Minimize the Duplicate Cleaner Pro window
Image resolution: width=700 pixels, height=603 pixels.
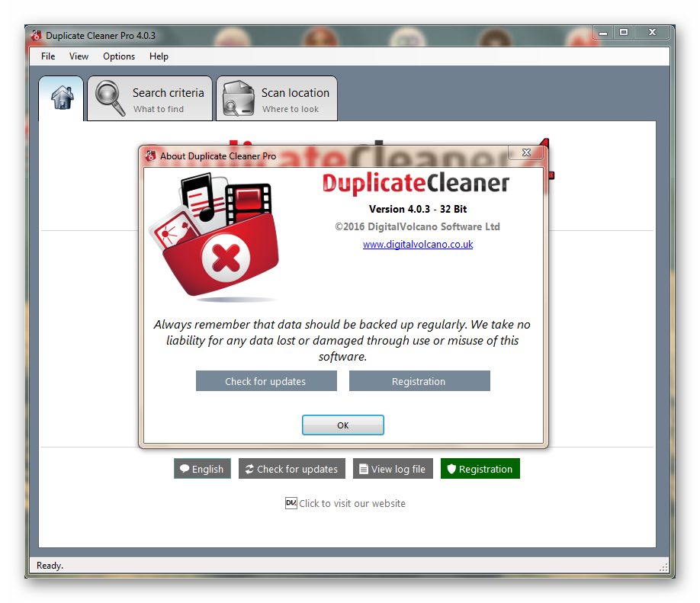(x=603, y=33)
